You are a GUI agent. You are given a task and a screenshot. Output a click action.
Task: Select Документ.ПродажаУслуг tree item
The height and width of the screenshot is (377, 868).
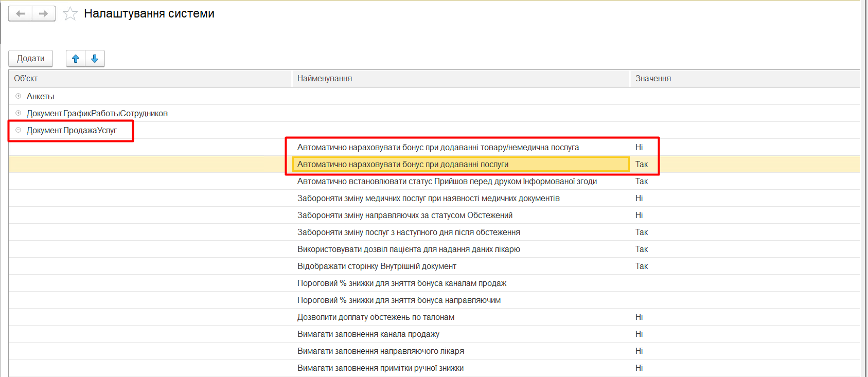pyautogui.click(x=72, y=131)
